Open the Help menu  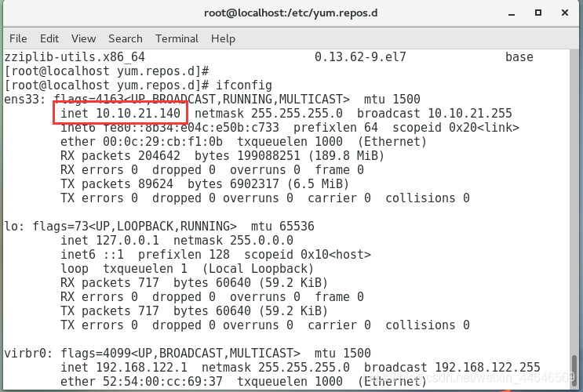223,39
